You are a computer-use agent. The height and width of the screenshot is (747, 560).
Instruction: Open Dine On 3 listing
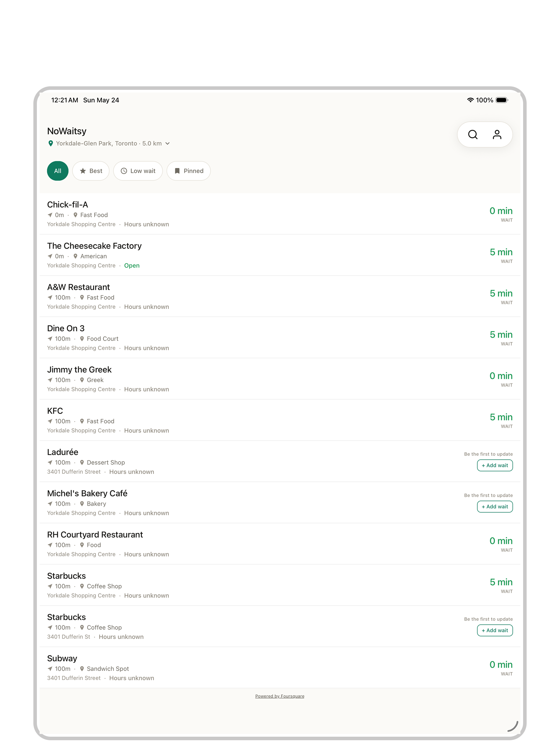click(280, 337)
